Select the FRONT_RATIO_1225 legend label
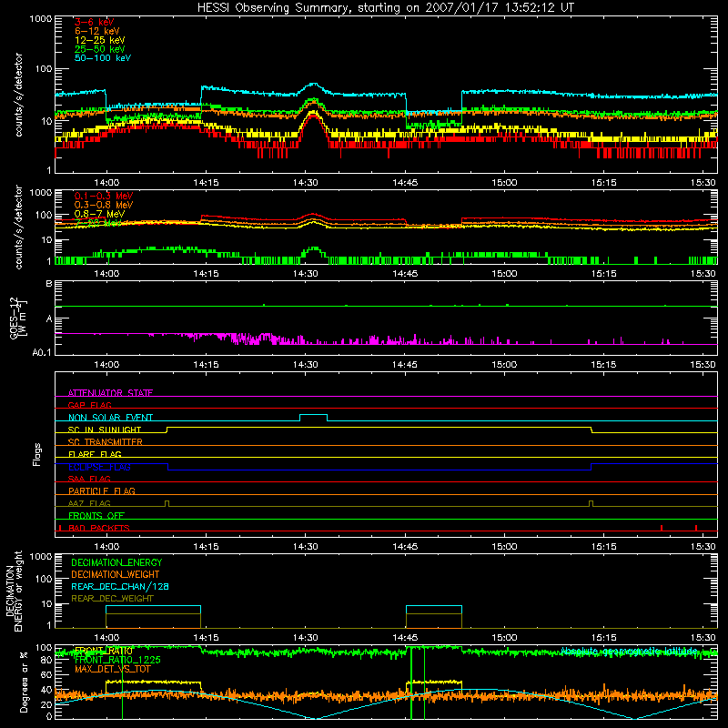Image resolution: width=728 pixels, height=728 pixels. [117, 660]
